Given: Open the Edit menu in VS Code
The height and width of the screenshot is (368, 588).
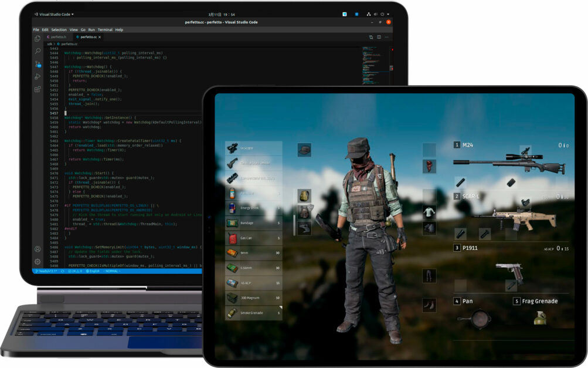Looking at the screenshot, I should (x=45, y=30).
